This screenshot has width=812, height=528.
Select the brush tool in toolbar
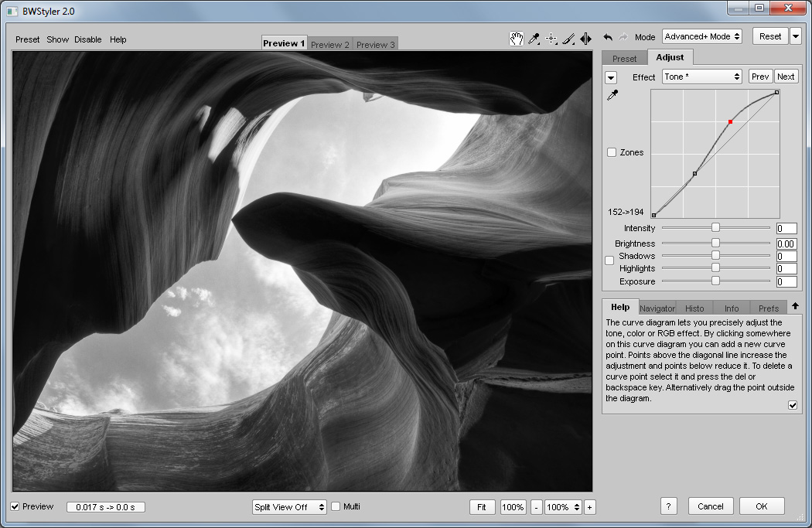pos(568,39)
